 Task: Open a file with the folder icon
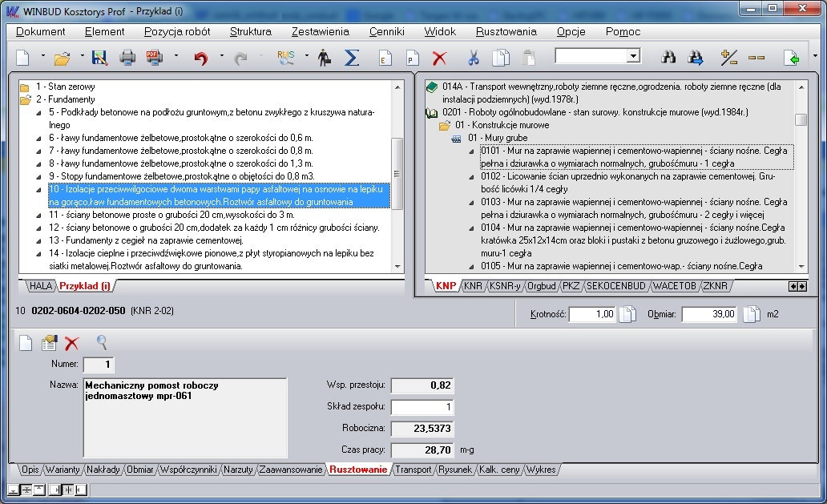click(63, 58)
